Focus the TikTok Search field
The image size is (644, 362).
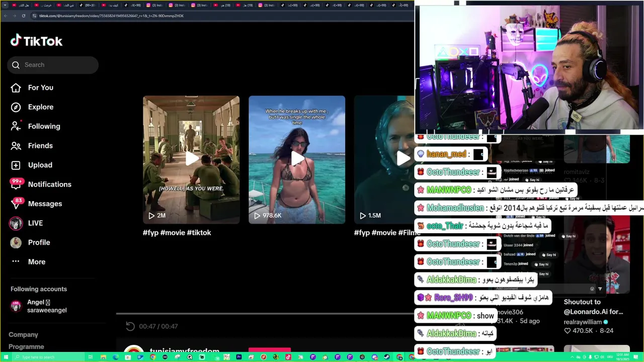coord(53,65)
